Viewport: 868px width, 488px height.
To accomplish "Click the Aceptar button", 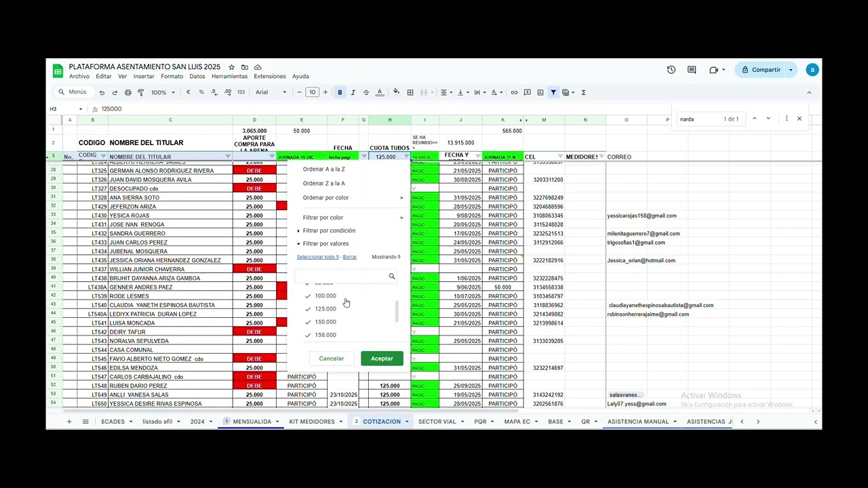I will coord(382,359).
